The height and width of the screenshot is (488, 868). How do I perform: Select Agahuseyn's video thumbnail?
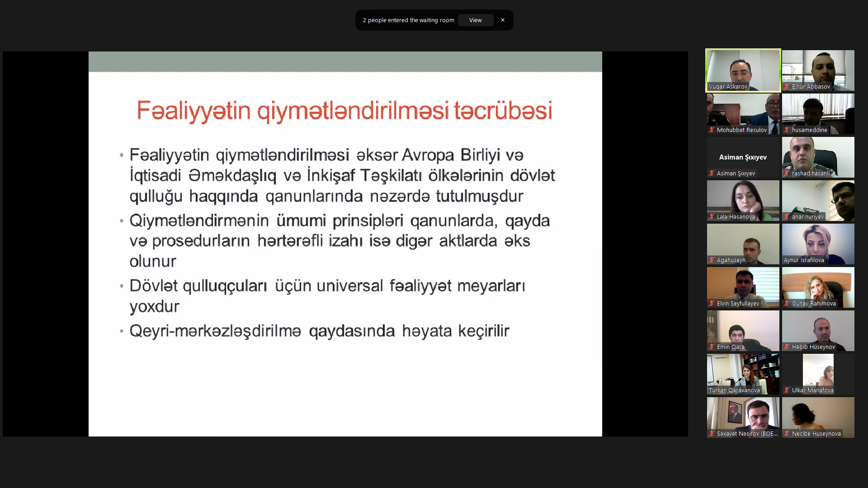click(x=743, y=244)
